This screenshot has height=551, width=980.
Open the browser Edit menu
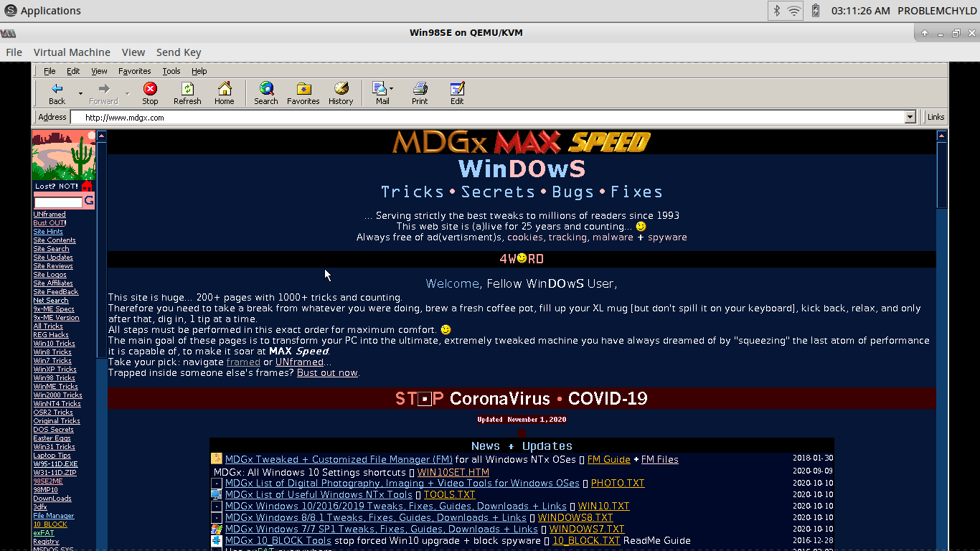point(73,71)
